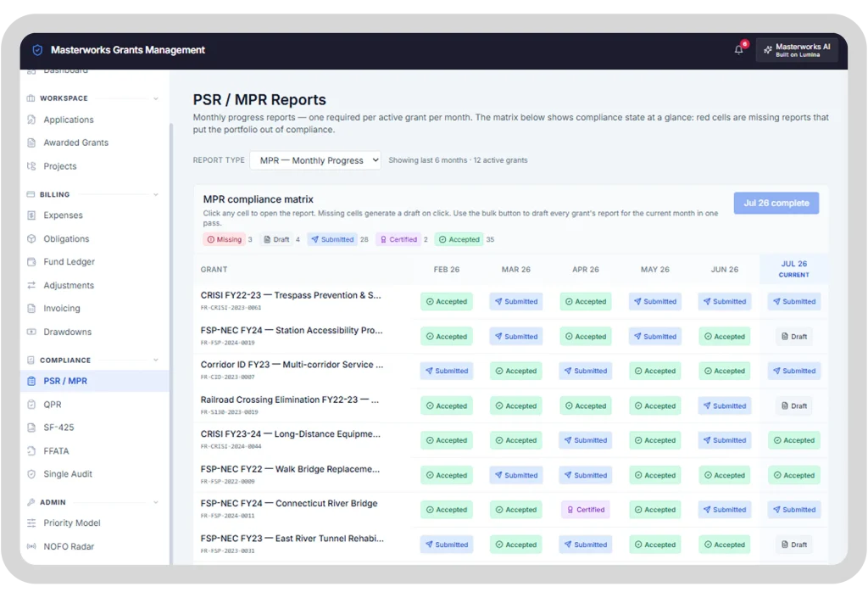
Task: Click the QPR sidebar icon
Action: 31,405
